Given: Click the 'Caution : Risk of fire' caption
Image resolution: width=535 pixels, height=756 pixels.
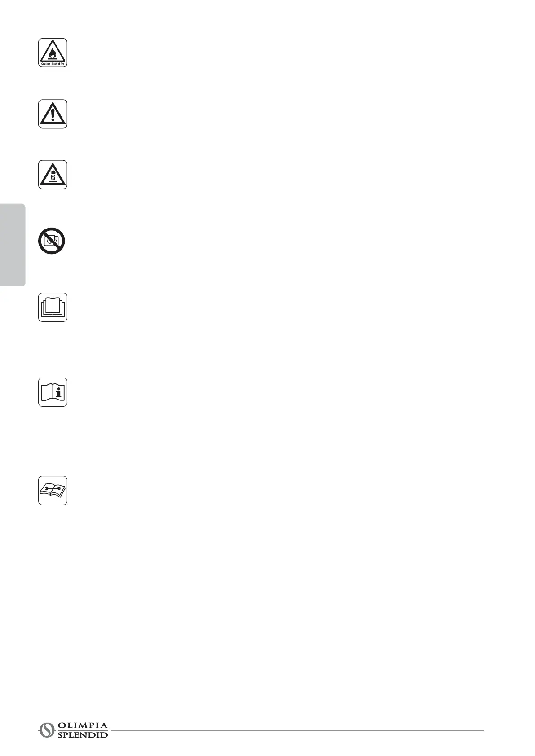Looking at the screenshot, I should pos(53,64).
